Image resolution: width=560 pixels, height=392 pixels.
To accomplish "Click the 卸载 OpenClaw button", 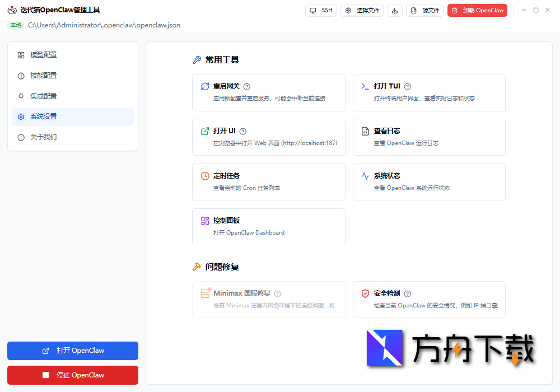I will [x=477, y=10].
